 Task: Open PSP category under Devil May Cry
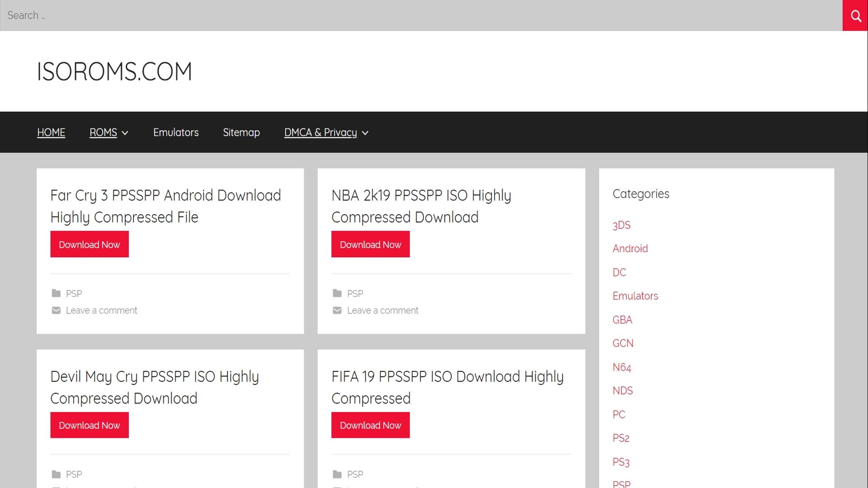click(74, 474)
